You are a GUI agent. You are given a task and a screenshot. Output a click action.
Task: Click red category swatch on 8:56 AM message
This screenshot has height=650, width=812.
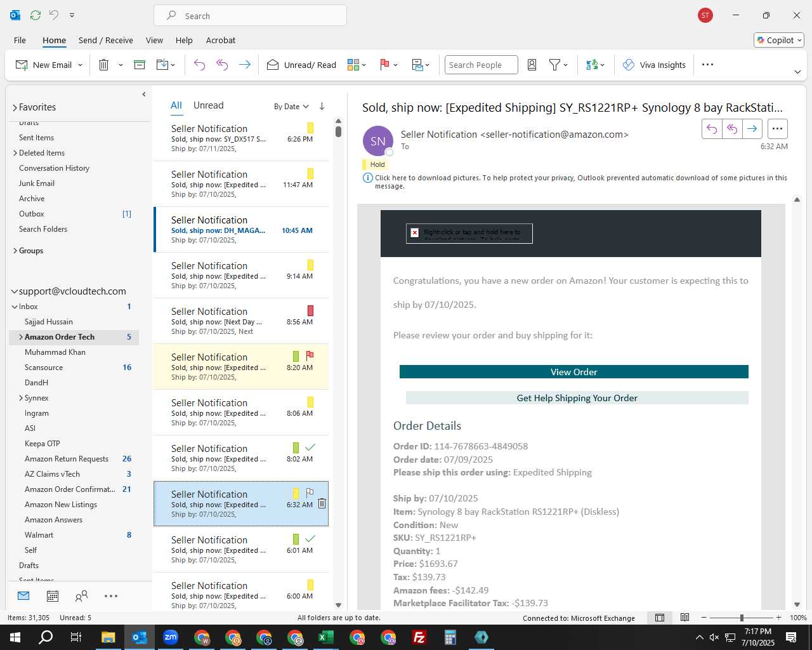point(310,311)
